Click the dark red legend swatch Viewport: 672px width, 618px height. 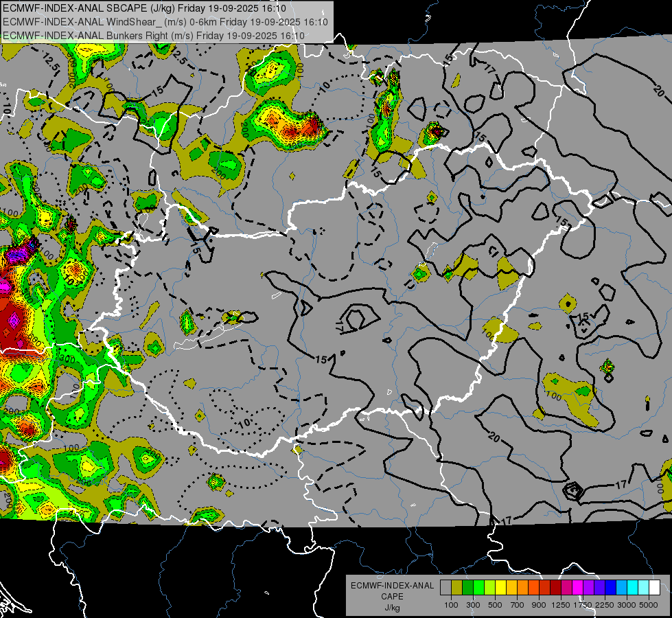coord(556,587)
